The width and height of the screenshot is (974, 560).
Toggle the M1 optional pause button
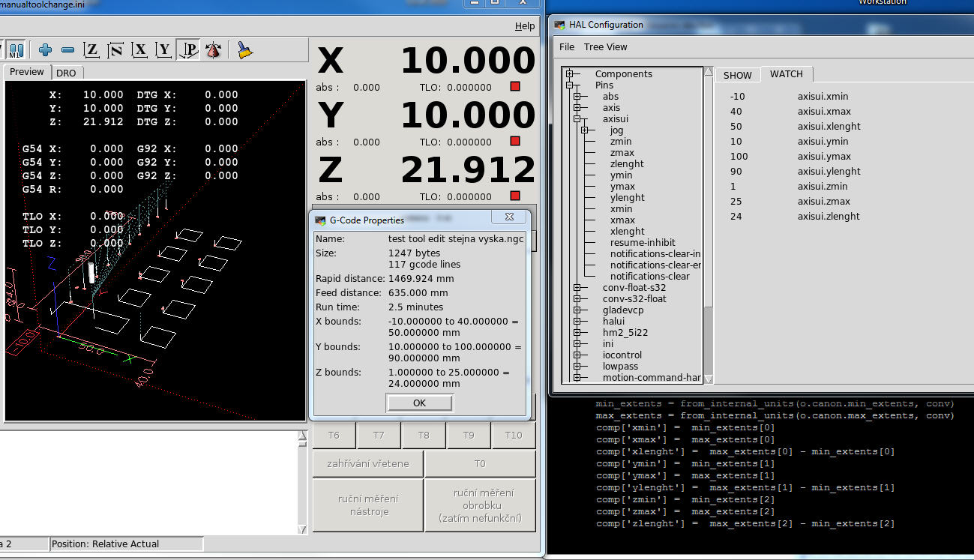[x=16, y=50]
